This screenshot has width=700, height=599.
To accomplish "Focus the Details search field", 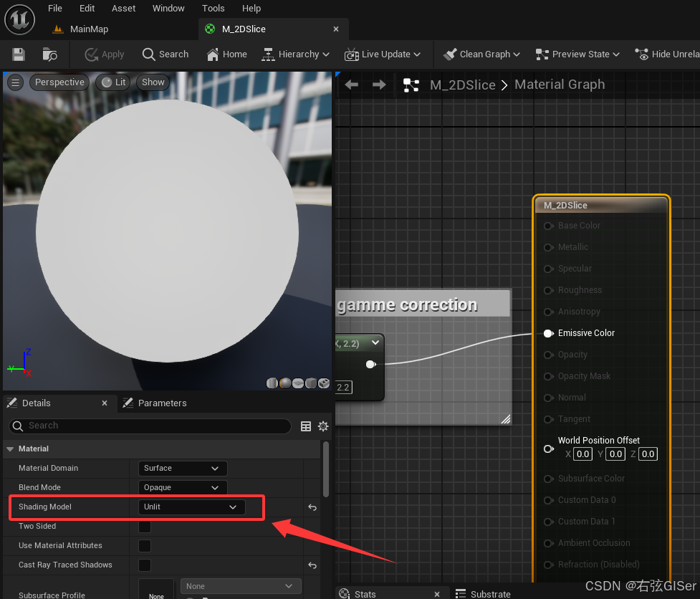I will point(150,426).
